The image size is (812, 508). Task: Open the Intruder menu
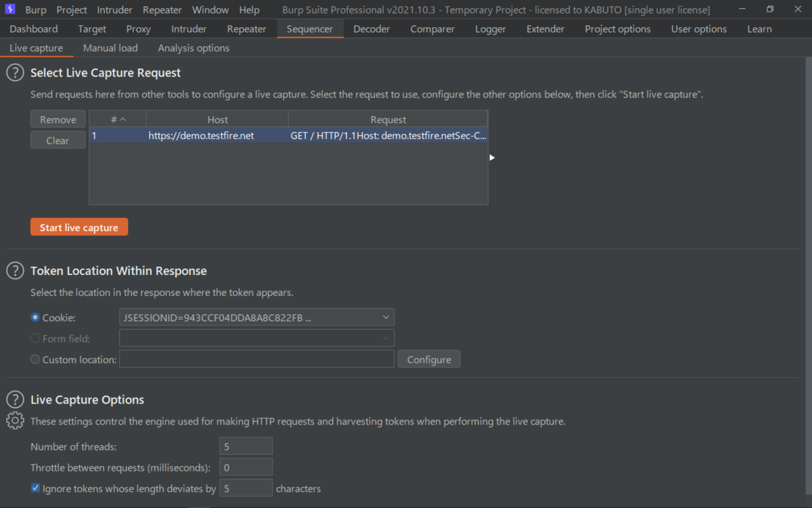coord(115,9)
